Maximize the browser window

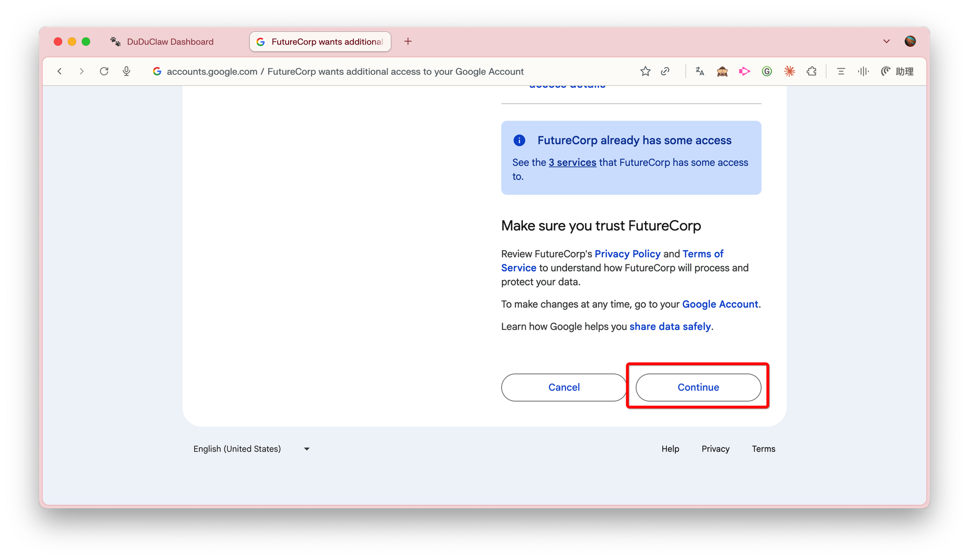click(x=86, y=41)
